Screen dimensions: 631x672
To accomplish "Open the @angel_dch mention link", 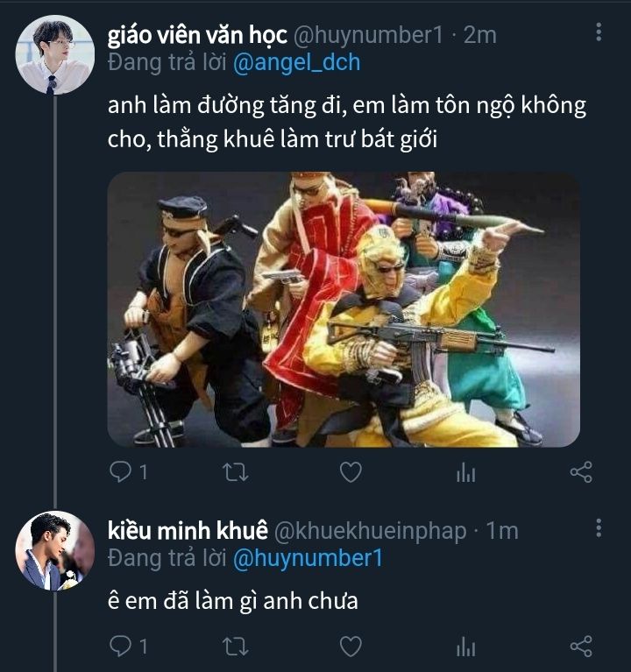I will [x=296, y=62].
